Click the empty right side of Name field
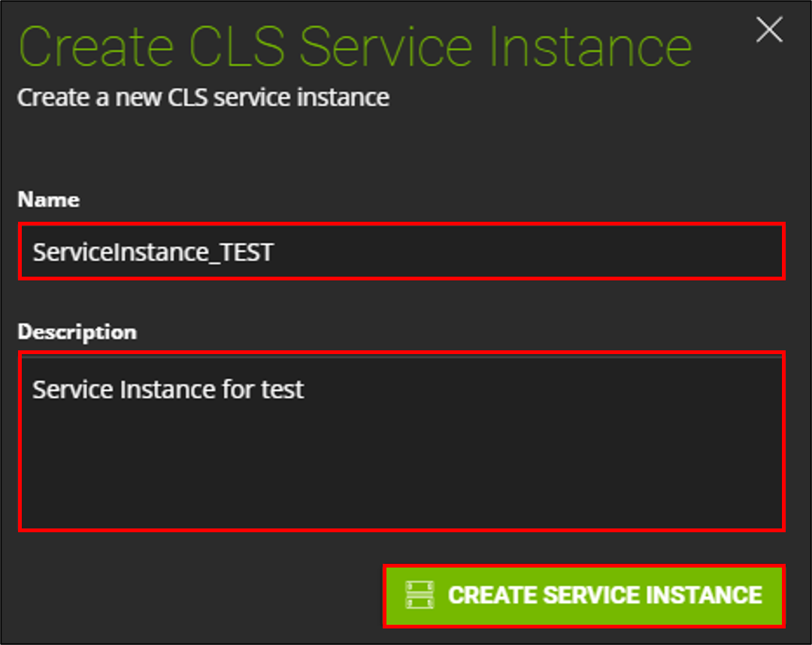 [529, 252]
